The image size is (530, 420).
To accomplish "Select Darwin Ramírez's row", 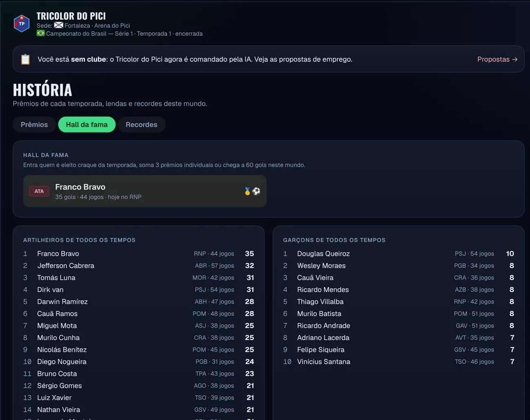I will (139, 302).
